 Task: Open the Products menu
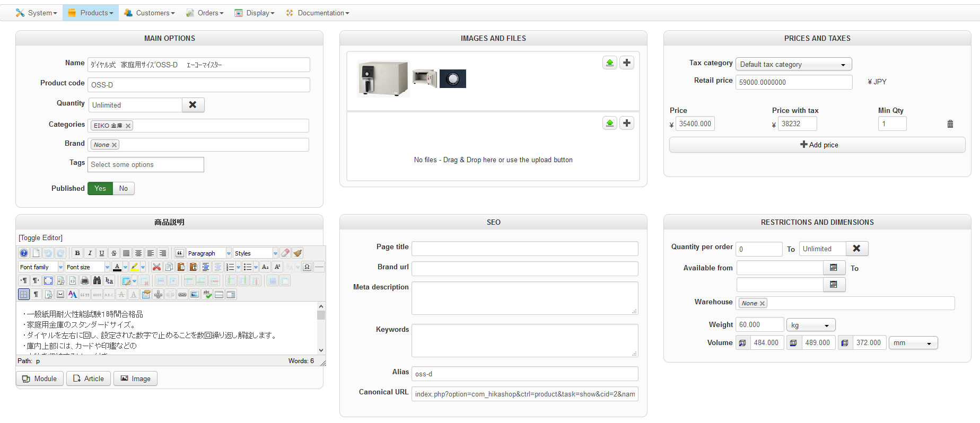91,13
